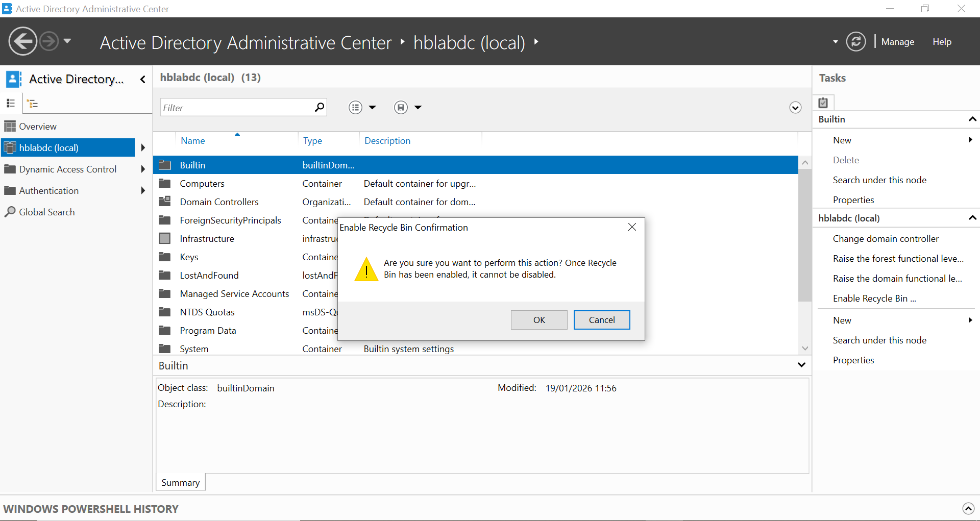Open Global Search
Screen dimensions: 980x521
46,212
